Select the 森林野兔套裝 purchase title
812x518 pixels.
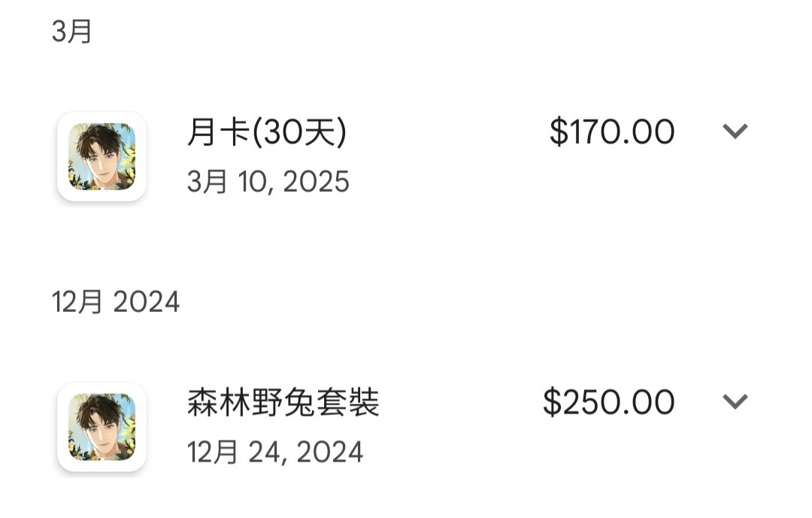click(283, 402)
